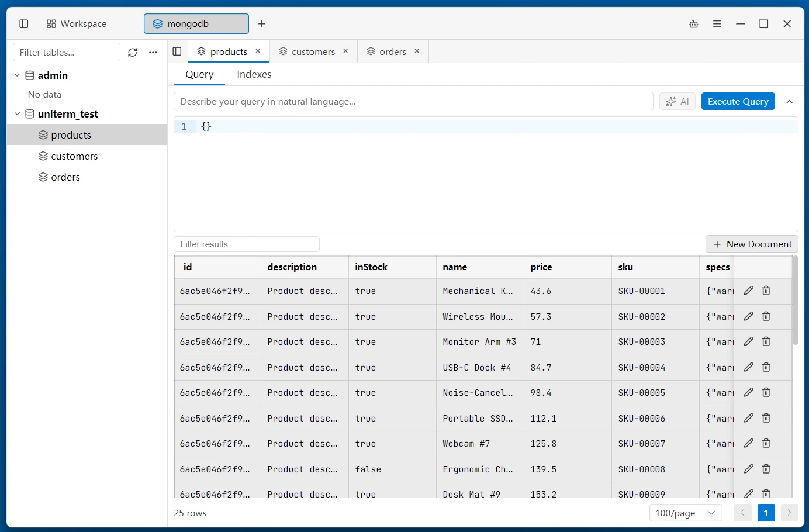Collapse the query editor panel chevron
Viewport: 809px width, 532px height.
point(790,102)
